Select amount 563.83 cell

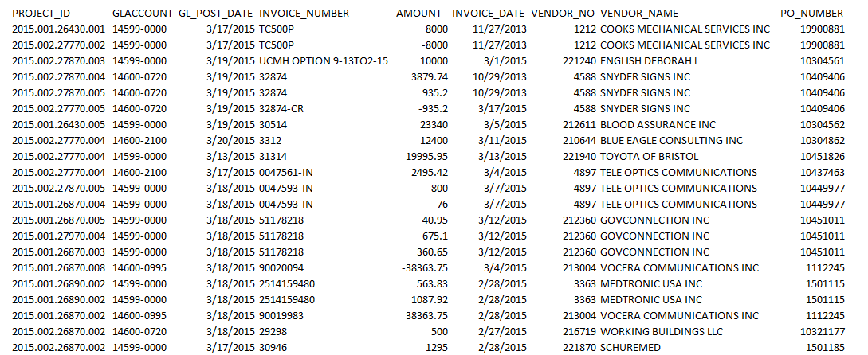click(432, 284)
